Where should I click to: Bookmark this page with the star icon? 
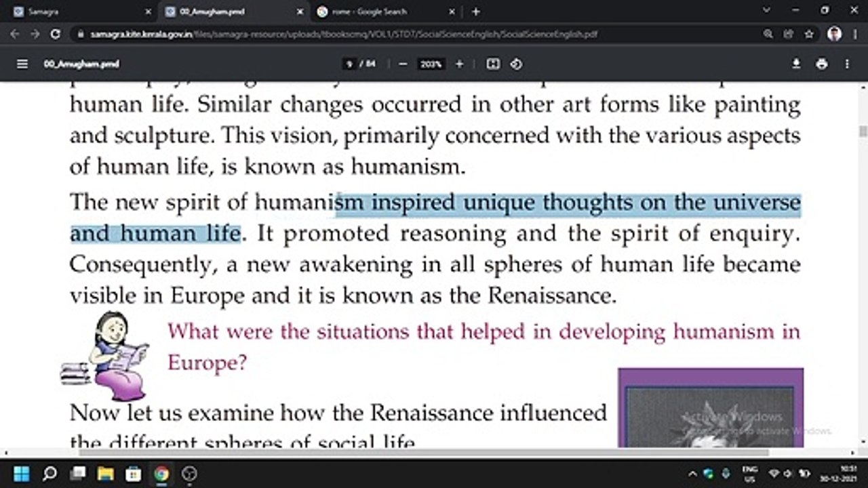pos(808,34)
